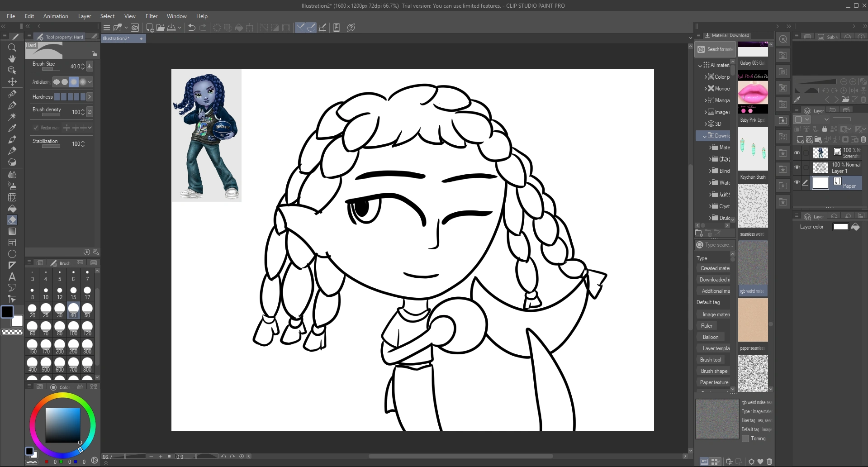This screenshot has height=467, width=868.
Task: Select the Text tool
Action: 12,276
